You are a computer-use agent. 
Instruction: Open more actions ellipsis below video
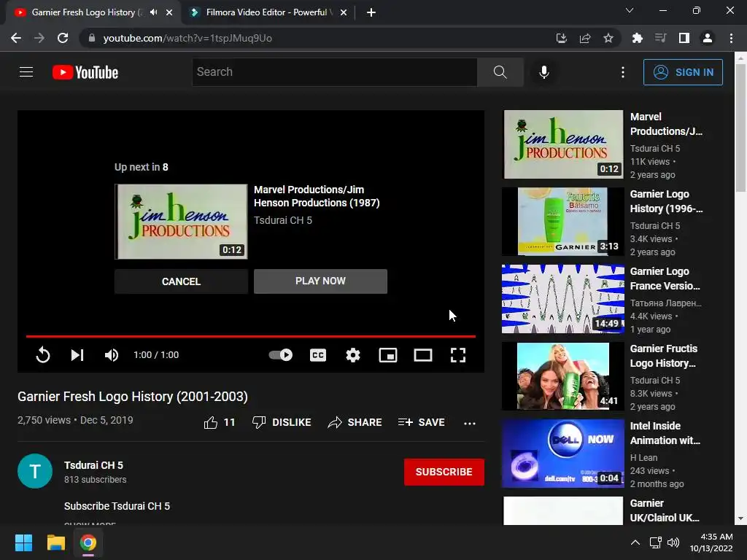470,423
